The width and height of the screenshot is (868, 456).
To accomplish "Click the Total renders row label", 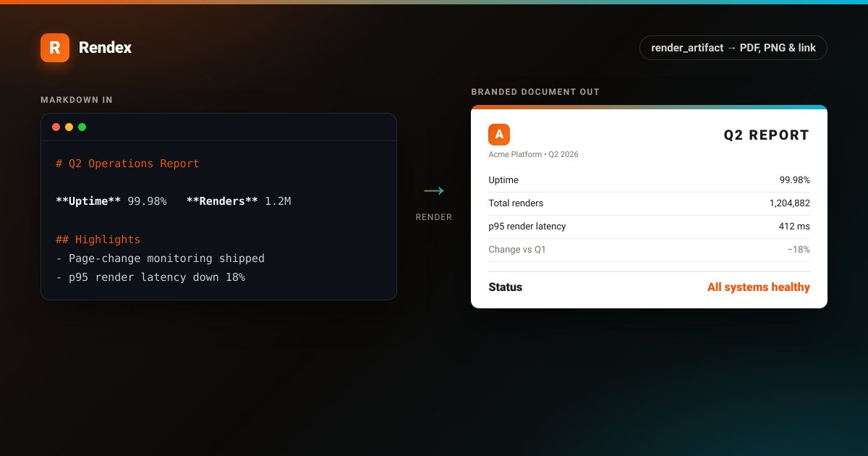I will [x=516, y=203].
